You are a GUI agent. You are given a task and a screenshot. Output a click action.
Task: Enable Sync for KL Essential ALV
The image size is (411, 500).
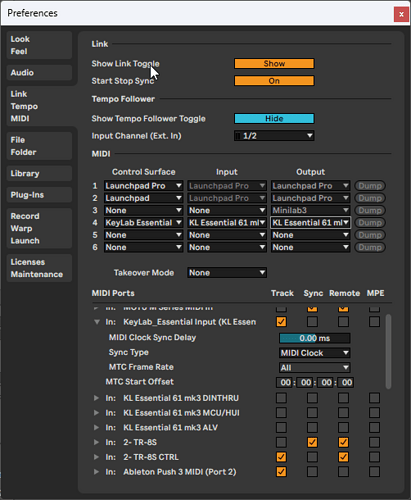(312, 427)
